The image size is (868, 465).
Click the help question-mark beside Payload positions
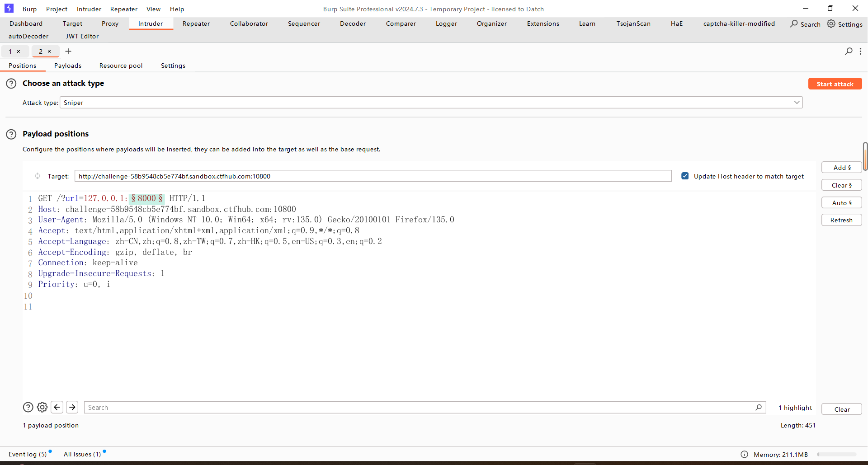coord(11,134)
